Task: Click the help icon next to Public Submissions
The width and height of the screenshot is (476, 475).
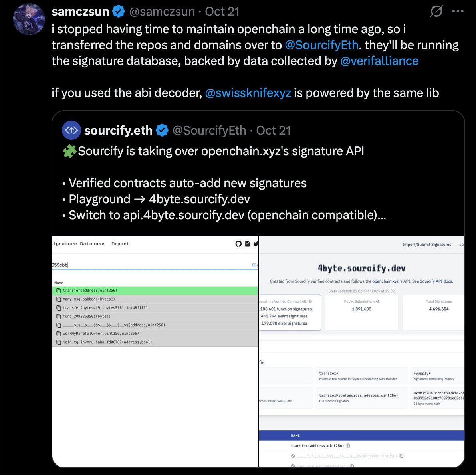Action: point(378,301)
